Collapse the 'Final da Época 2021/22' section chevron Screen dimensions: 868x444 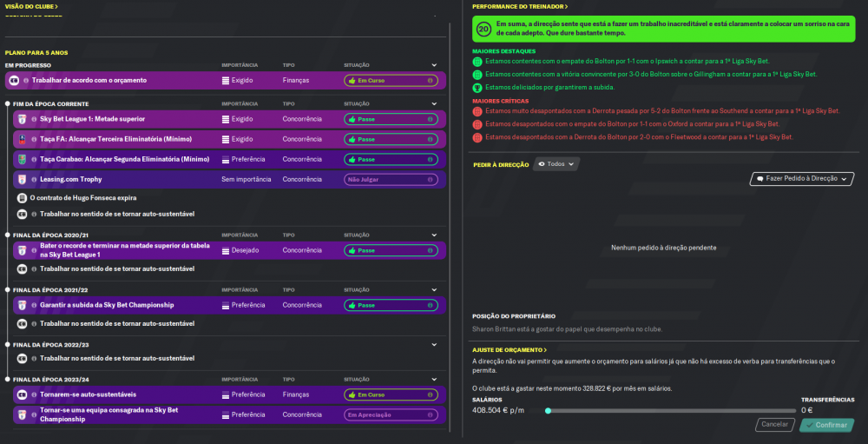point(435,290)
